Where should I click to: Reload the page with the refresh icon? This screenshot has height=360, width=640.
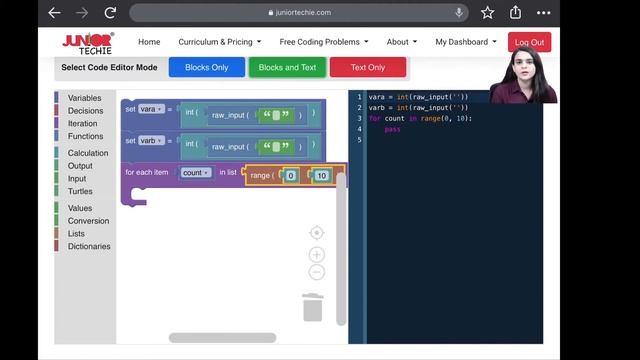click(110, 13)
